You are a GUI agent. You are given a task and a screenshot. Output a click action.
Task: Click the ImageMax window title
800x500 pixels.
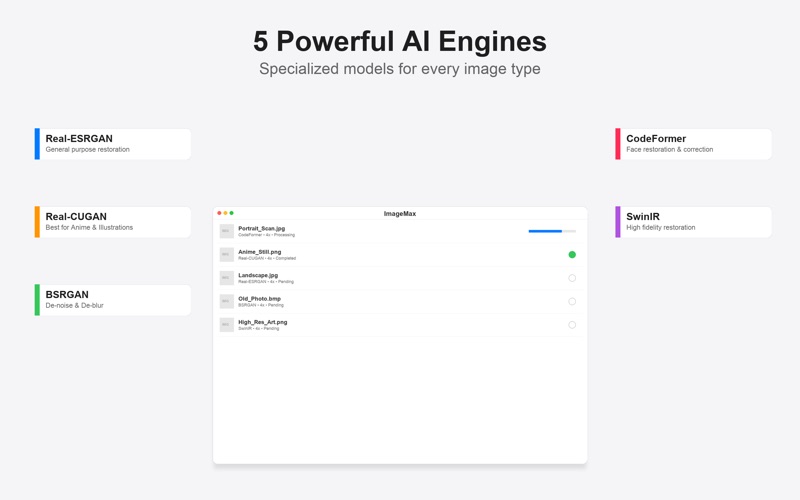coord(400,214)
